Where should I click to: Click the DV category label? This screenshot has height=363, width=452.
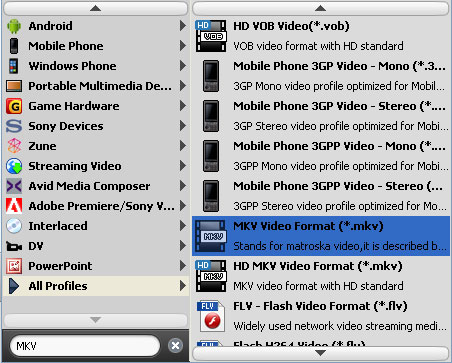(x=36, y=246)
